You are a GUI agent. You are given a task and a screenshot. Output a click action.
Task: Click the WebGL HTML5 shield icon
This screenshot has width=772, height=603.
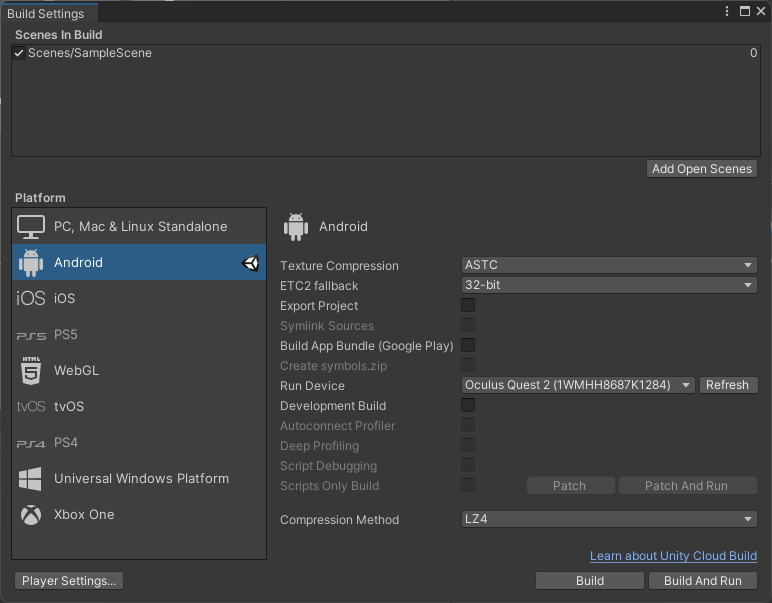[x=31, y=370]
